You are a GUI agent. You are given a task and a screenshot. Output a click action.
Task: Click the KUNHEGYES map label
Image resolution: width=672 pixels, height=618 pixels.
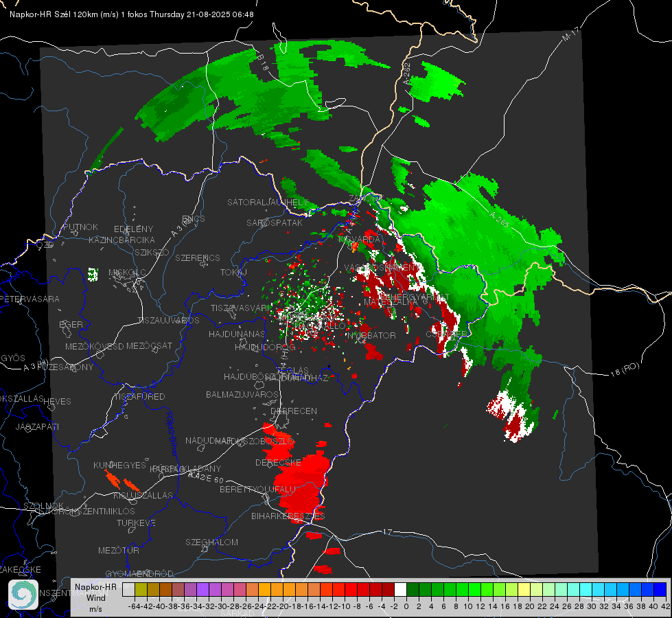pos(119,466)
